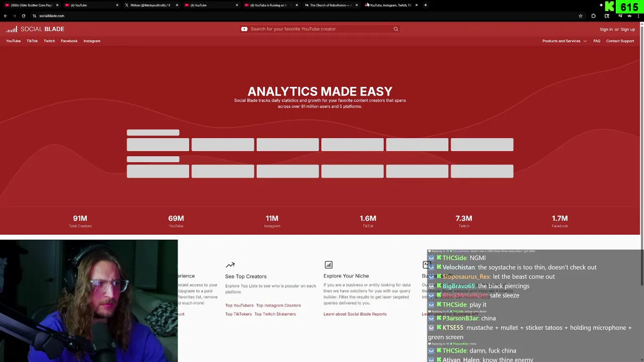Open the YouTube nav menu item

click(x=13, y=41)
